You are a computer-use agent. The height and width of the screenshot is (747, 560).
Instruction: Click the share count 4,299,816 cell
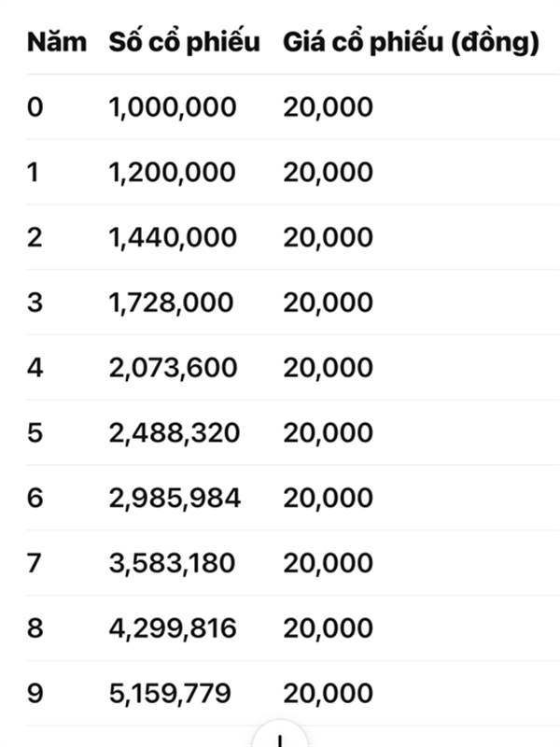pyautogui.click(x=173, y=628)
